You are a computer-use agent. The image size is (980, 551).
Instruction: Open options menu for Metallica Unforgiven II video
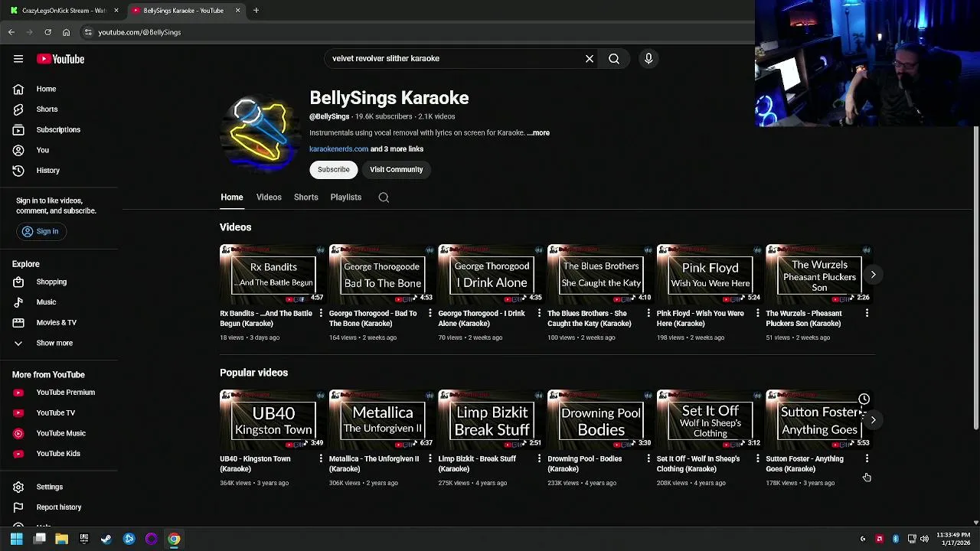(430, 458)
